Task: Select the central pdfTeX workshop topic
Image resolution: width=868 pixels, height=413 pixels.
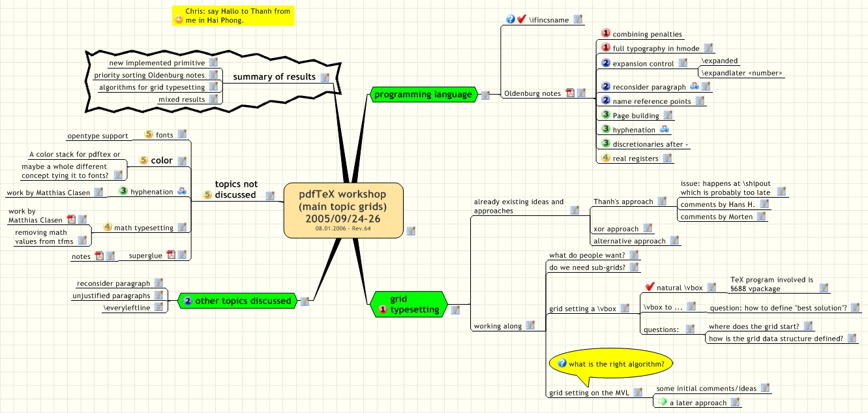Action: click(x=343, y=210)
